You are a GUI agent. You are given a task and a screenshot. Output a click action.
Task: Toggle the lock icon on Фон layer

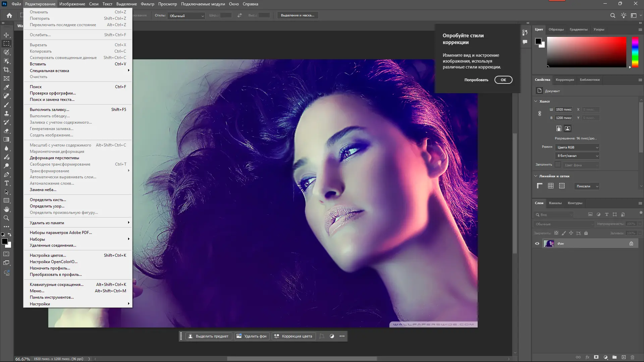631,244
